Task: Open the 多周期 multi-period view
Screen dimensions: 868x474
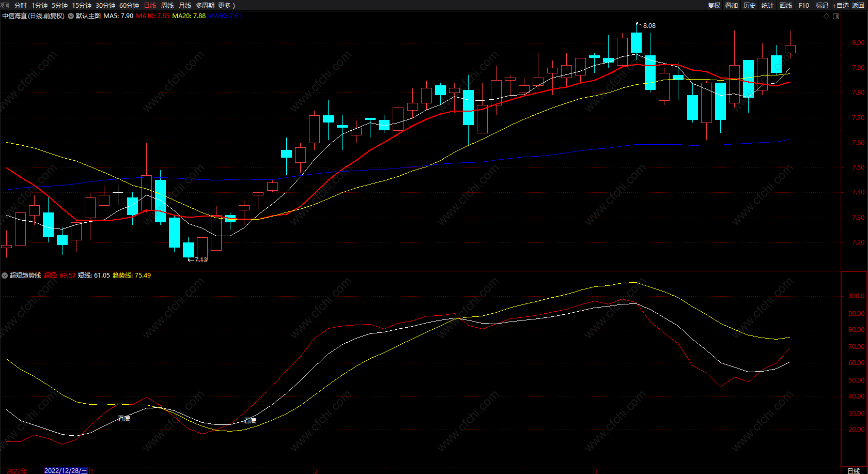Action: click(205, 5)
